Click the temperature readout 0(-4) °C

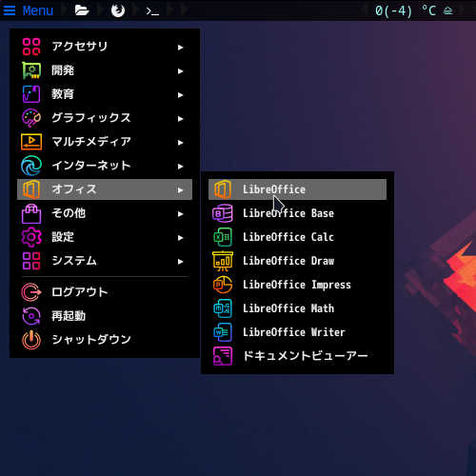pos(406,11)
